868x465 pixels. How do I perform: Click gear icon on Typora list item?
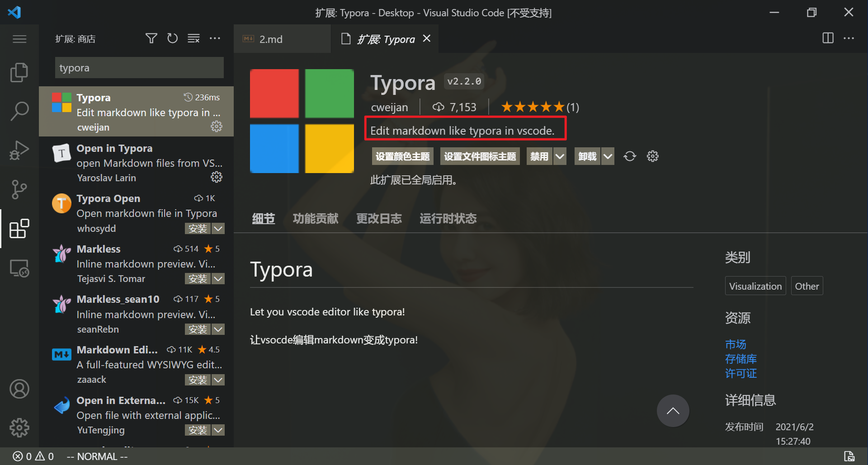coord(217,127)
